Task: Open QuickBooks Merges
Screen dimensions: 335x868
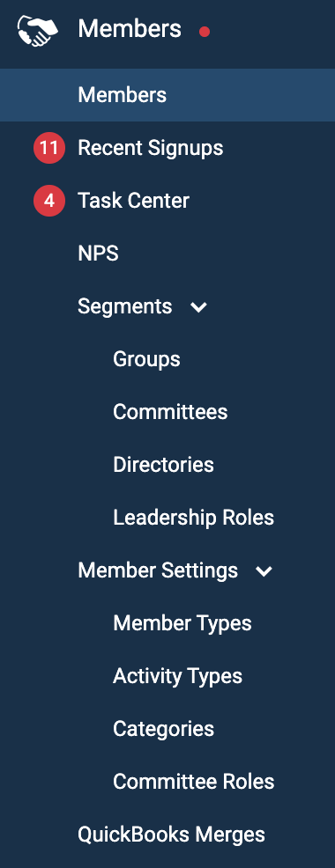Action: click(171, 835)
